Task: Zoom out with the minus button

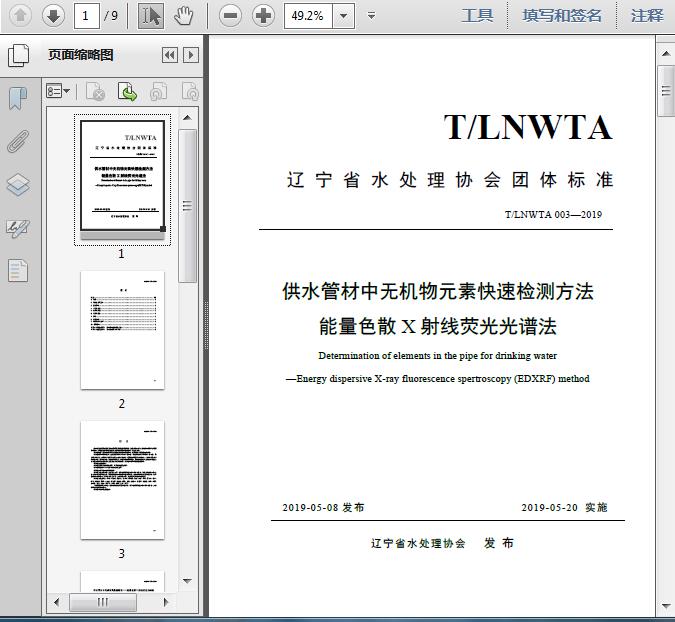Action: (x=230, y=16)
